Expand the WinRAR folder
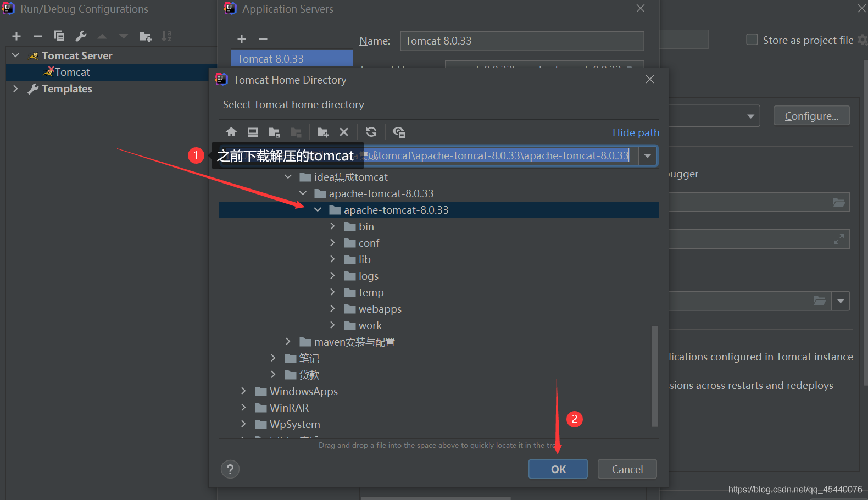This screenshot has width=868, height=500. tap(243, 408)
